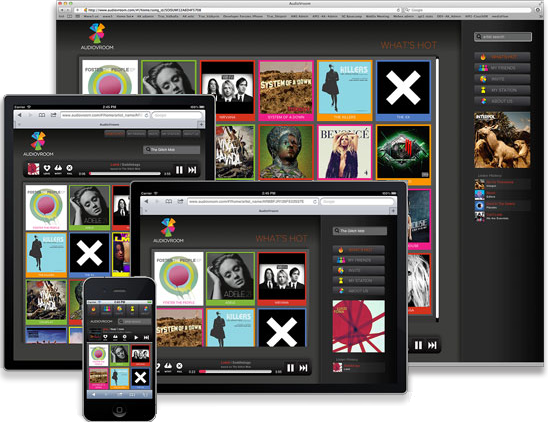The image size is (548, 422).
Task: Skip to next track in desktop browser player
Action: [x=432, y=345]
